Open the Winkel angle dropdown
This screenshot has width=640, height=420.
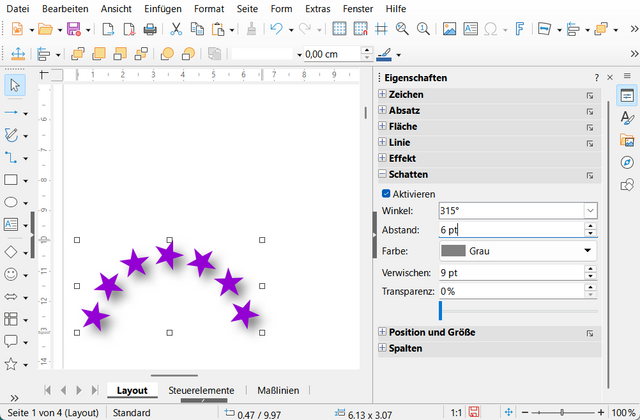pyautogui.click(x=590, y=211)
